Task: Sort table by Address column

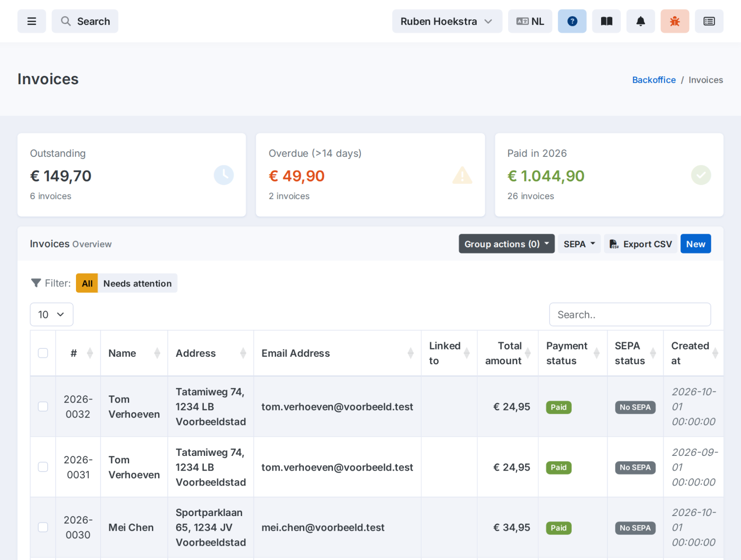Action: click(x=211, y=353)
